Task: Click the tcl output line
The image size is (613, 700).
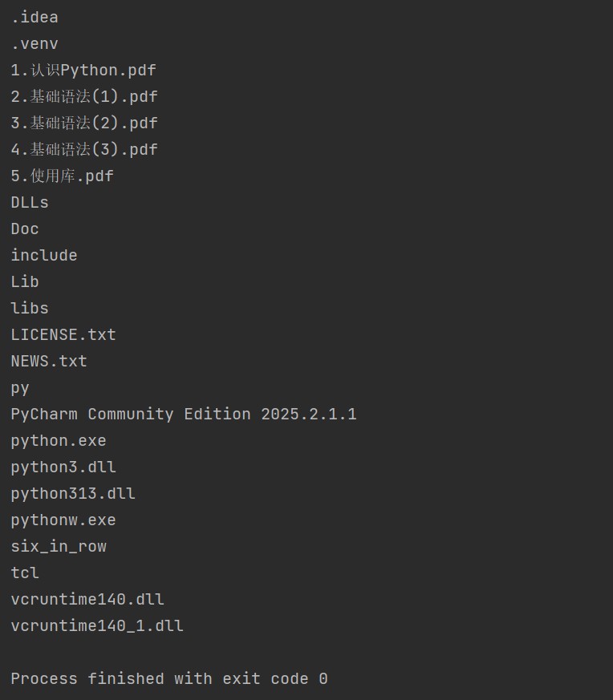Action: pyautogui.click(x=25, y=573)
